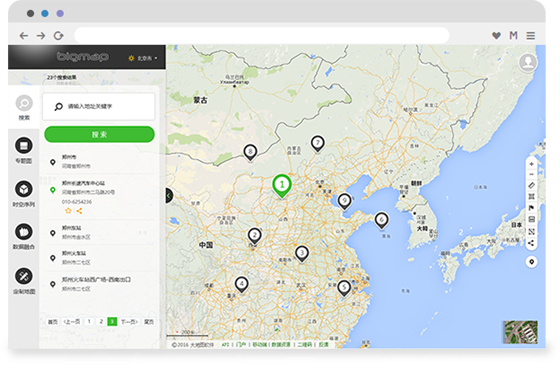
Task: Select the flag marker tool
Action: 531,208
